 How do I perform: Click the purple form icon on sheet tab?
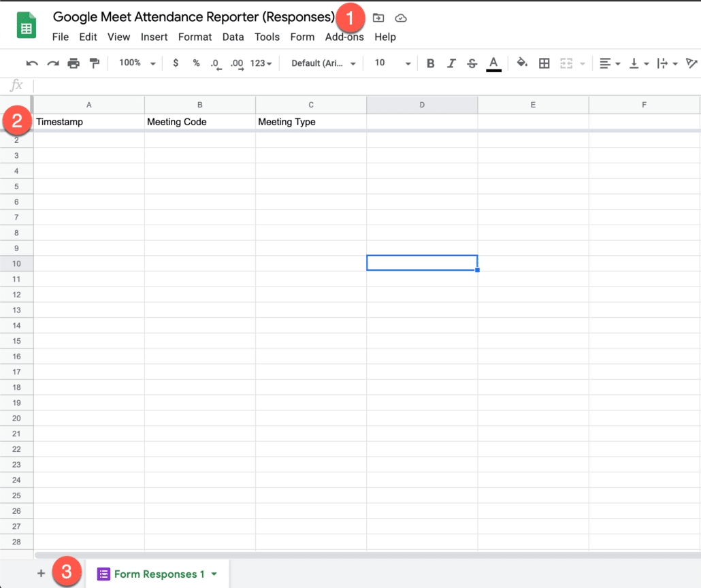pos(103,574)
